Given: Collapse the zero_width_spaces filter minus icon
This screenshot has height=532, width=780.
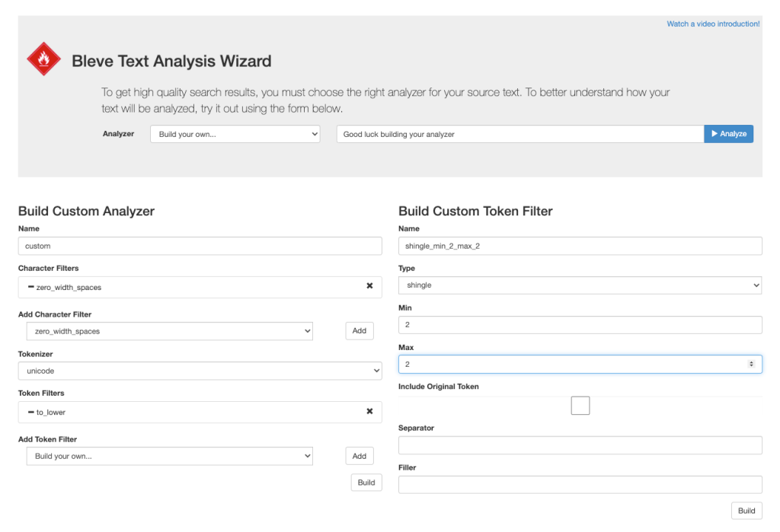Looking at the screenshot, I should [30, 287].
